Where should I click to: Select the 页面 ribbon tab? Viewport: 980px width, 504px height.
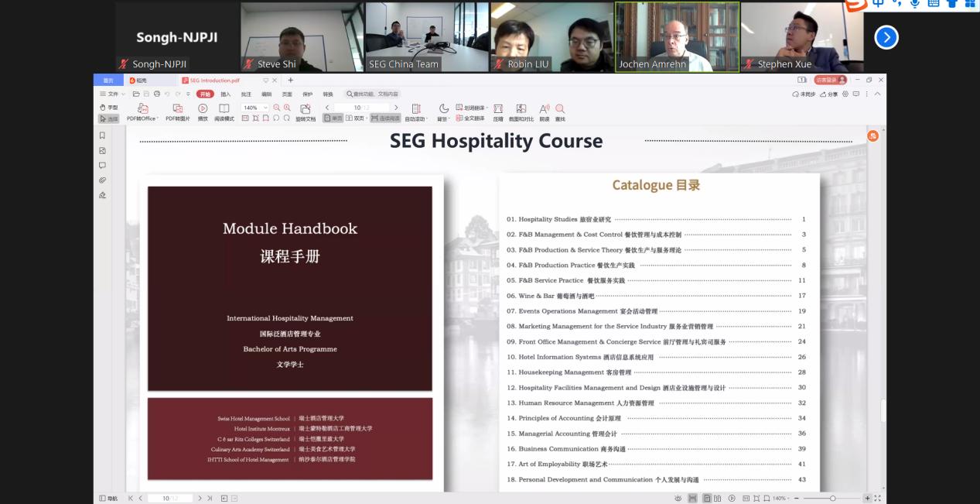coord(287,94)
